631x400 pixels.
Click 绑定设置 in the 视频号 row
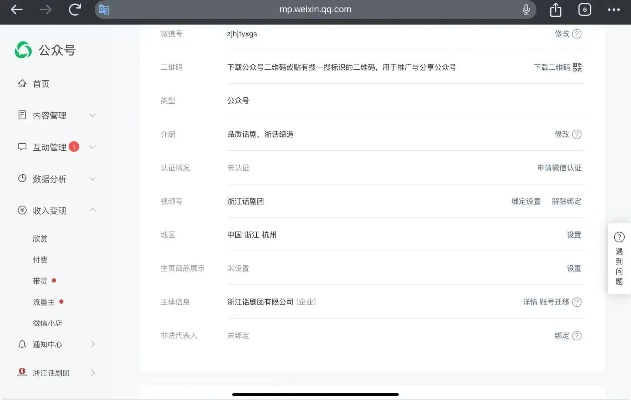coord(526,201)
